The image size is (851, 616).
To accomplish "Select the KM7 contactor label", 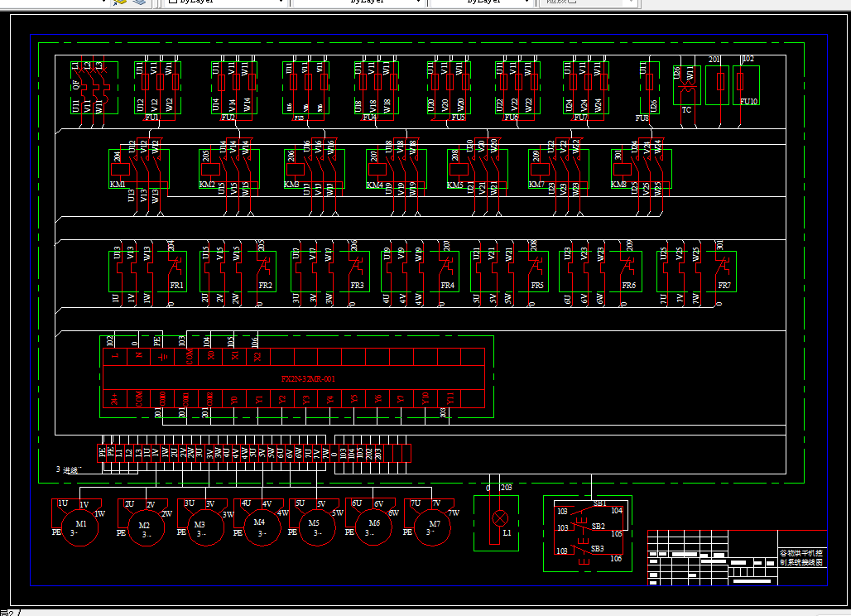I will click(x=536, y=185).
